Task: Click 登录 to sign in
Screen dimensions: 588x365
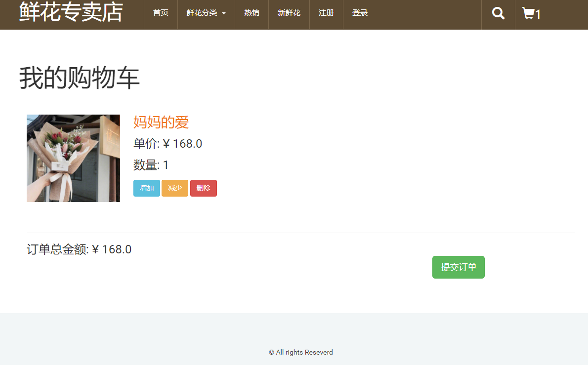Action: point(360,13)
